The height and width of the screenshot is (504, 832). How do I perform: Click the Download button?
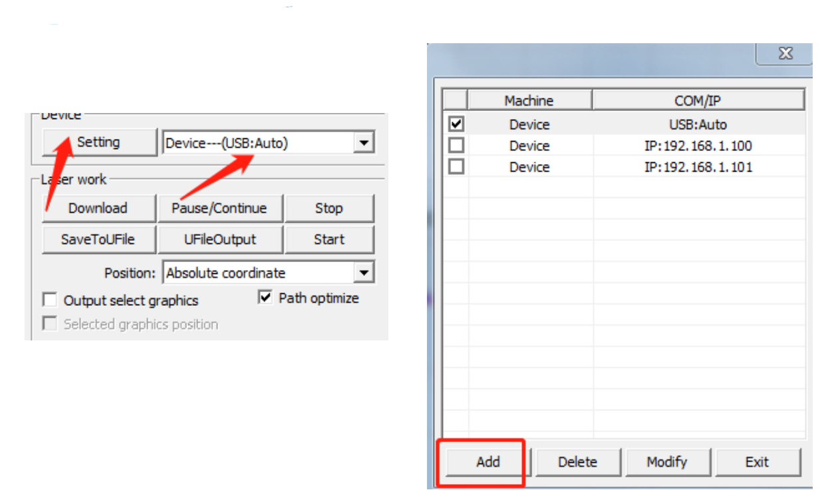pos(98,208)
